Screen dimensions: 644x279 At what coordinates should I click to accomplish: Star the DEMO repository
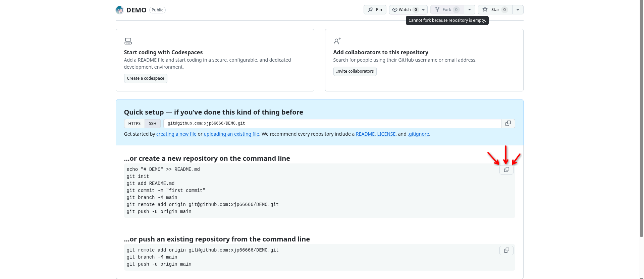point(495,10)
